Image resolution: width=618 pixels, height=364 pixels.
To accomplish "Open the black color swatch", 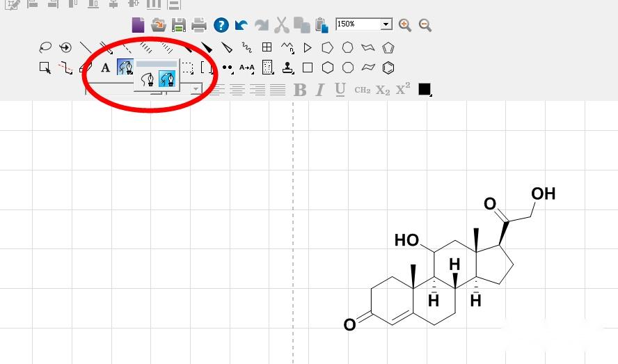I will (x=425, y=90).
